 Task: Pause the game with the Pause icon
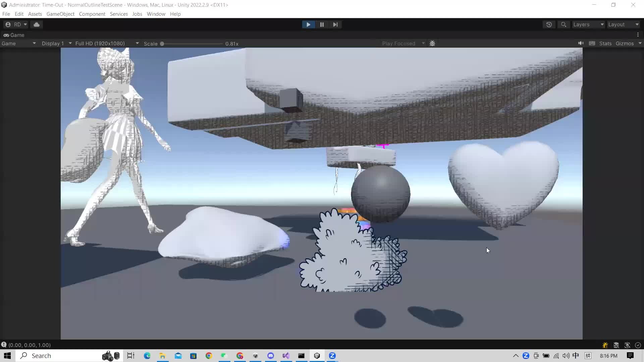(322, 24)
